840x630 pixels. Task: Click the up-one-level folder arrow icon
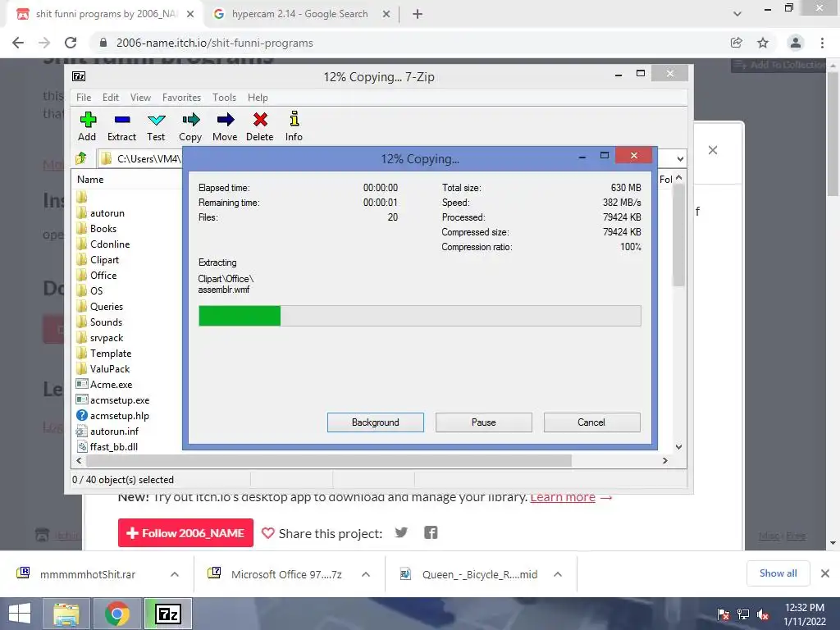[81, 158]
